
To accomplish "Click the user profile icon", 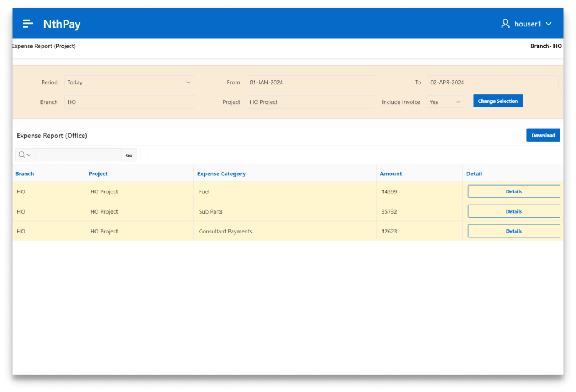I will click(x=505, y=24).
